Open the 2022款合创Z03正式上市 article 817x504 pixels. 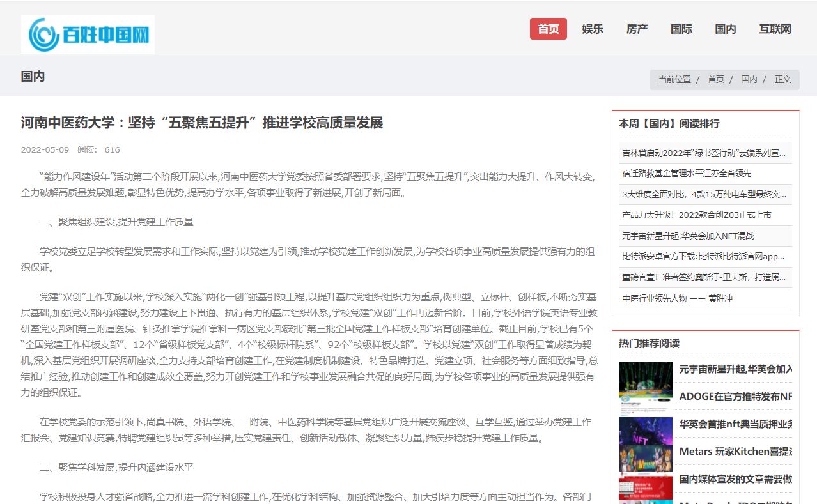(696, 215)
